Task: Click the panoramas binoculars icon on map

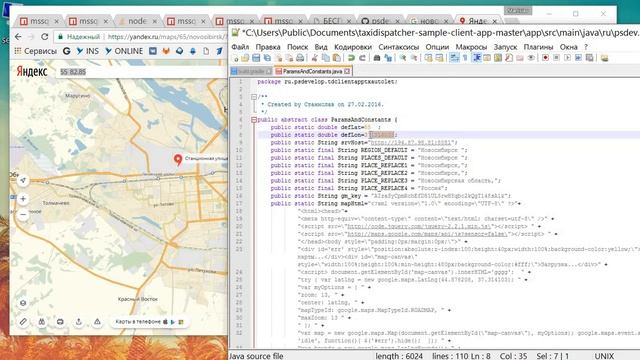Action: click(42, 322)
